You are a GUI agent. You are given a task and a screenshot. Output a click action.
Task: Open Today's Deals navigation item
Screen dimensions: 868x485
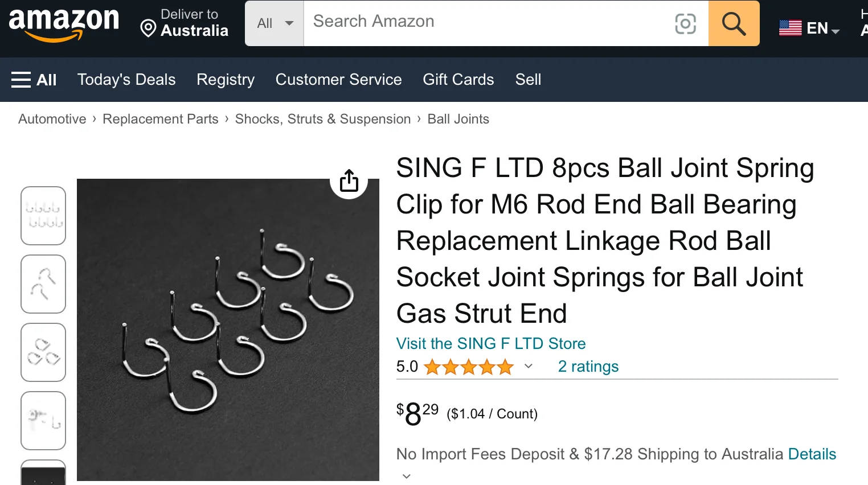pos(126,80)
